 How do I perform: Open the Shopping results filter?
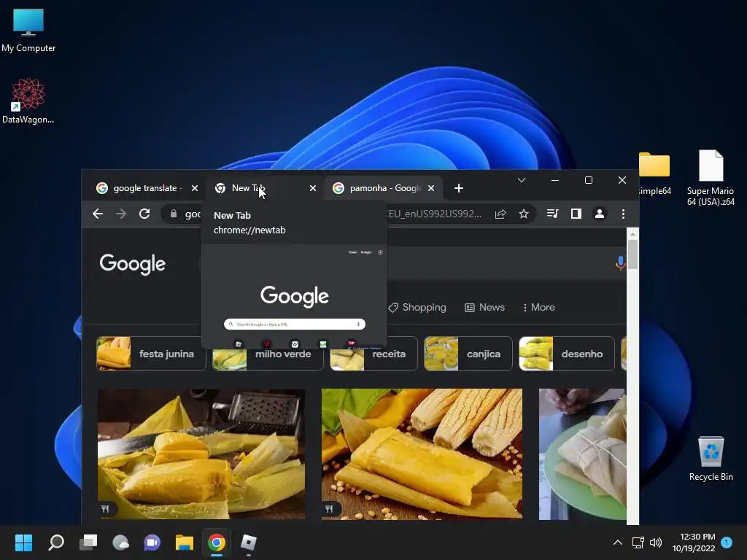click(417, 308)
